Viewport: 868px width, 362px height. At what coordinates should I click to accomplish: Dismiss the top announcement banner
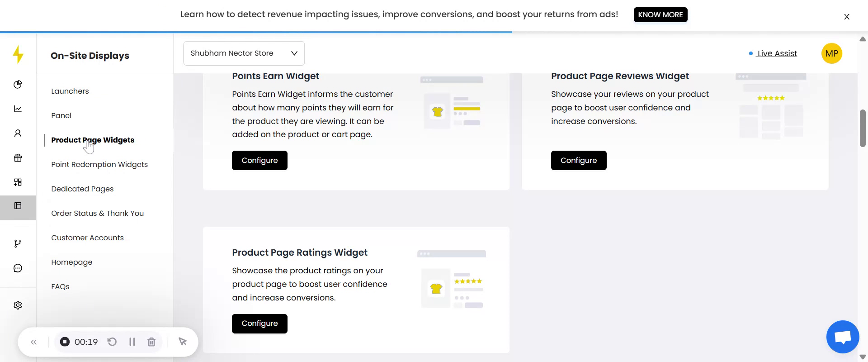click(x=846, y=17)
